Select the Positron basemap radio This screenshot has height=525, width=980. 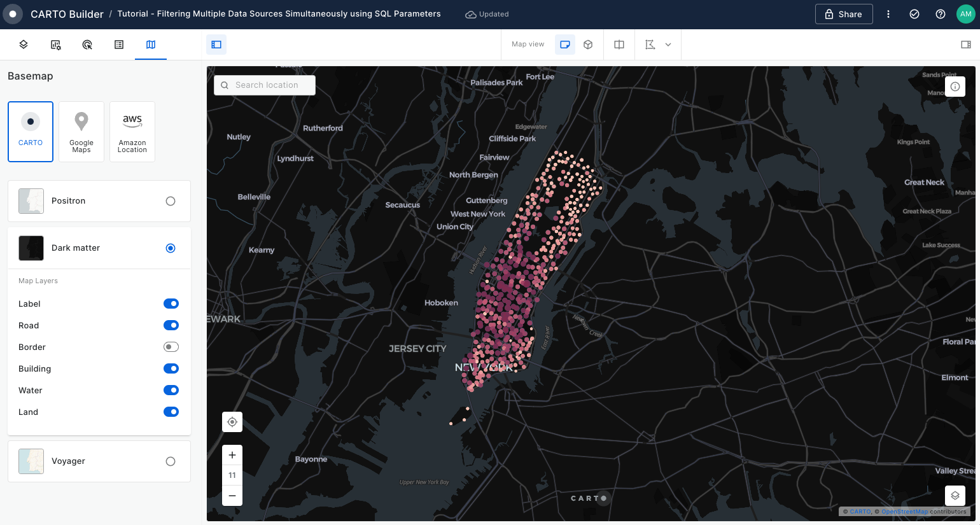pos(171,201)
